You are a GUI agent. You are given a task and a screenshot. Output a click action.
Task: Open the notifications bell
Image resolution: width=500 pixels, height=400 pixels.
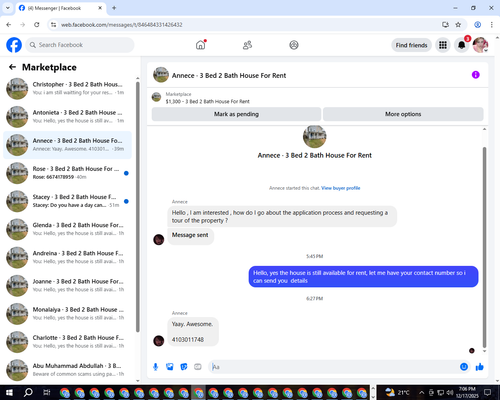(461, 45)
